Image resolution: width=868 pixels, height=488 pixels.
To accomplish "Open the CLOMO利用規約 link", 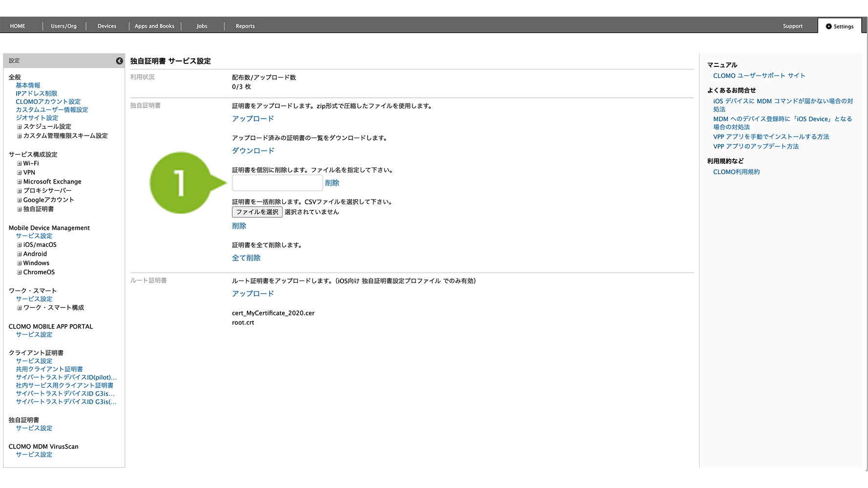I will pos(736,172).
